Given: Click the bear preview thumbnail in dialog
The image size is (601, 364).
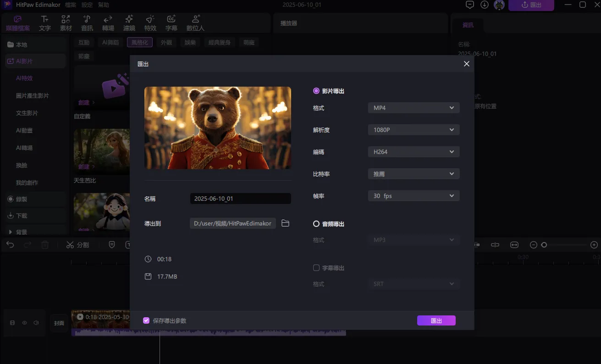Looking at the screenshot, I should [x=218, y=128].
